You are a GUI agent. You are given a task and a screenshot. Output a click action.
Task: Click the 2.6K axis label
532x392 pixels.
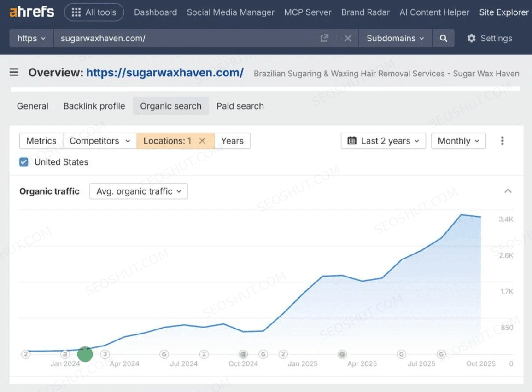point(506,255)
